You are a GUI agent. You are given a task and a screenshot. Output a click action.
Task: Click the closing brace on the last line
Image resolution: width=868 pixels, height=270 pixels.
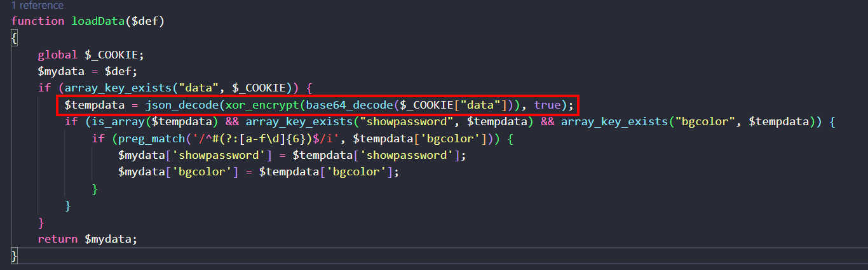click(15, 255)
